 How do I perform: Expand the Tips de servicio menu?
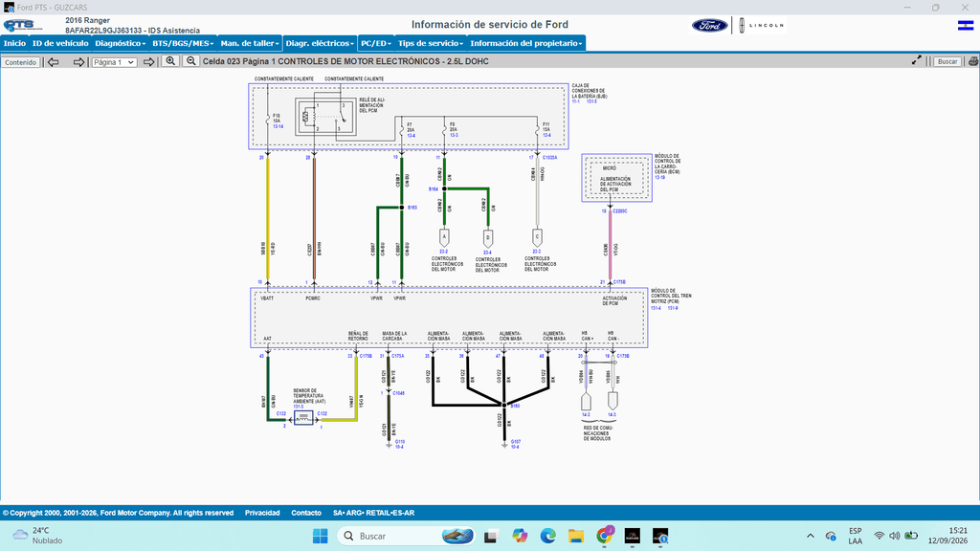point(431,43)
